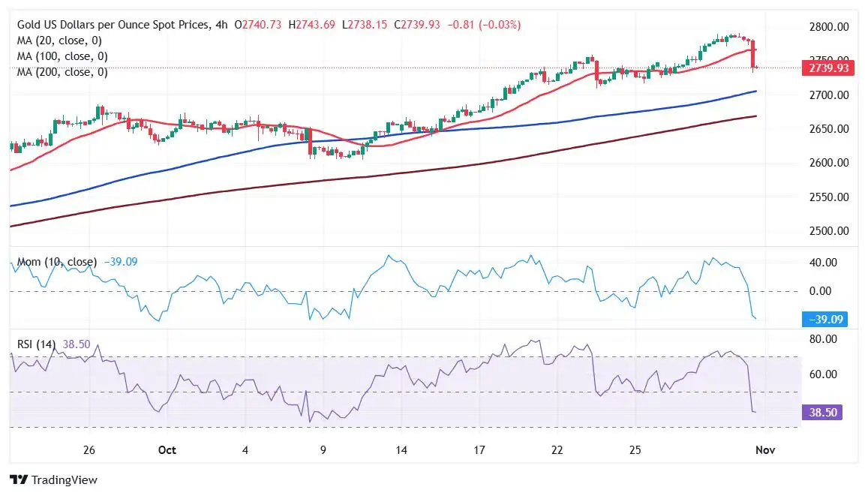Click the 2650.00 price axis label
Screen dimensions: 868x496
[x=829, y=129]
